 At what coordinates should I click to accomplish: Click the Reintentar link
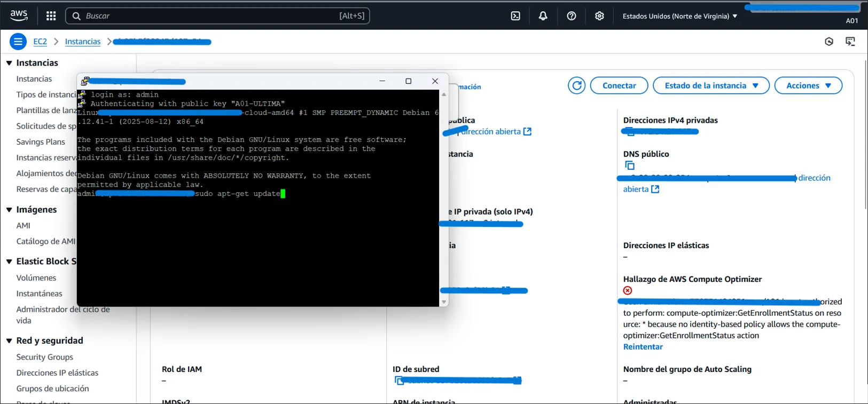(x=643, y=347)
